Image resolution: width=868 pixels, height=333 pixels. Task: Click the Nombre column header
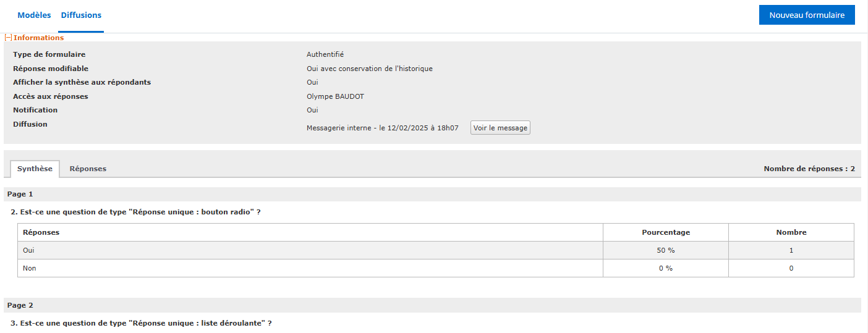[791, 232]
